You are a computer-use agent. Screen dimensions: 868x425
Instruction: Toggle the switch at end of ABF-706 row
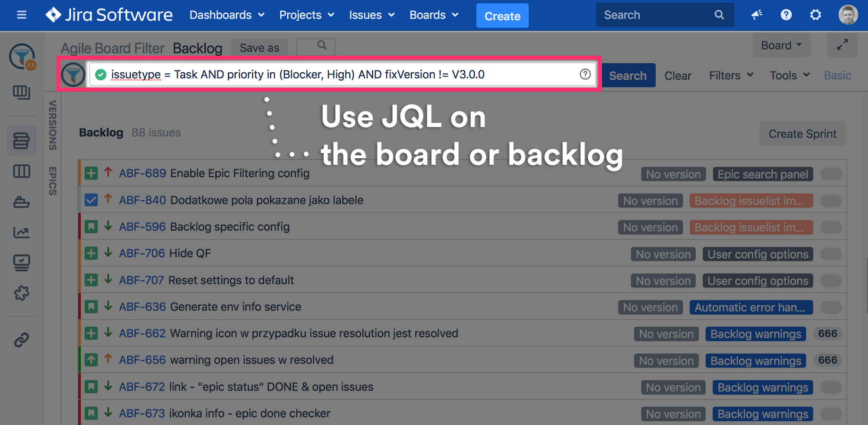pos(831,254)
